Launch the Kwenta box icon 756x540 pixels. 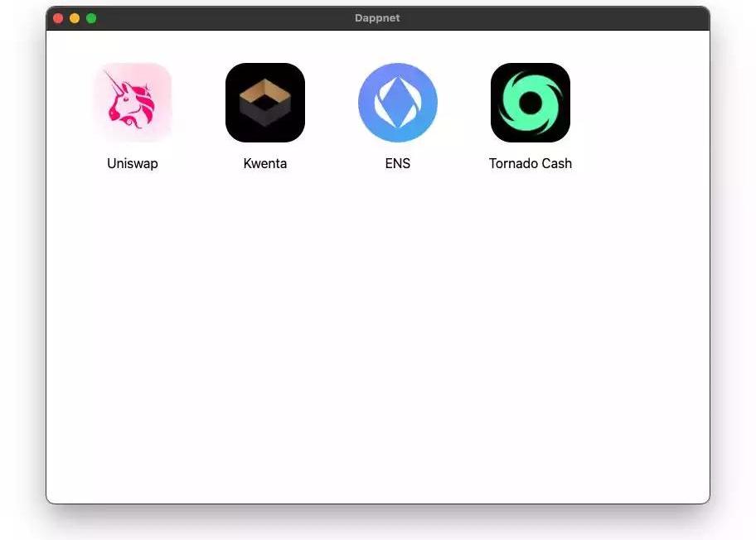[265, 103]
